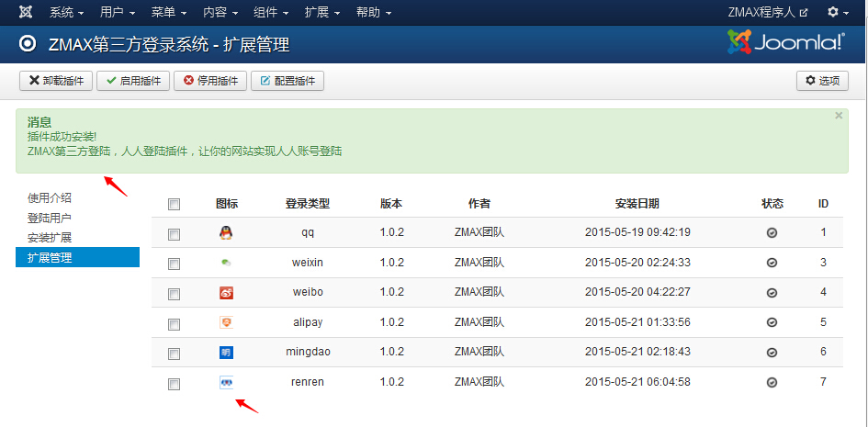Click the renren plugin icon
Screen dimensions: 868x427
pos(226,382)
